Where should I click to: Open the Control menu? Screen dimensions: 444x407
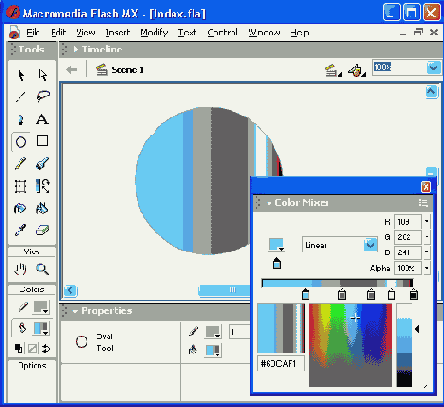(222, 32)
